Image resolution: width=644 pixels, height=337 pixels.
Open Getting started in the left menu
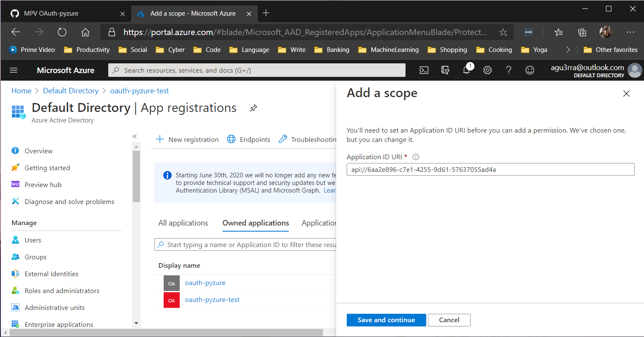(47, 168)
